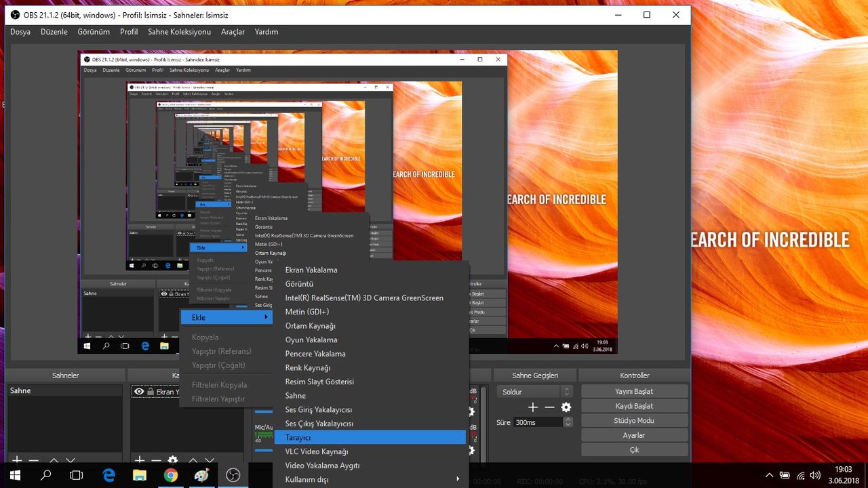Open the Sahne Koleksiyonu menu
The height and width of the screenshot is (488, 868).
(180, 32)
